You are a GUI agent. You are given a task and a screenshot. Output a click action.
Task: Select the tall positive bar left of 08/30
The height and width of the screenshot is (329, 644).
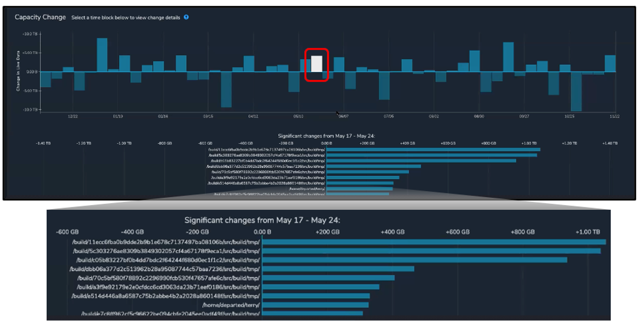(x=475, y=61)
